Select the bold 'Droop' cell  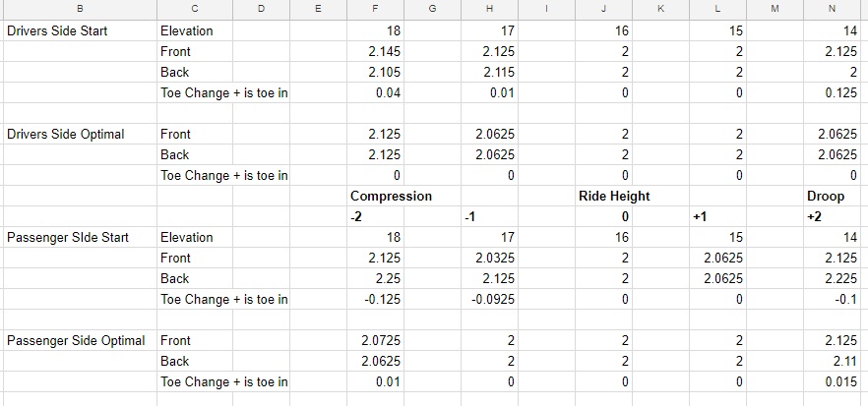(x=825, y=196)
